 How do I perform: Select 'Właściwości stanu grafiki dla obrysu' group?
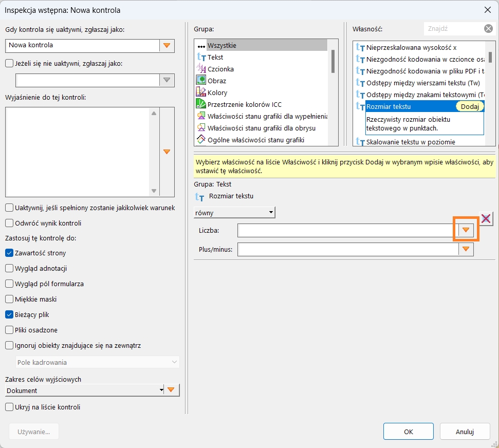[261, 128]
